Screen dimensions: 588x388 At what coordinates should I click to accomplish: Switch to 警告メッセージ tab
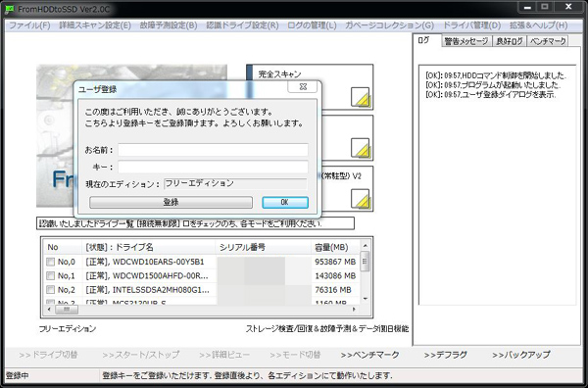[466, 41]
